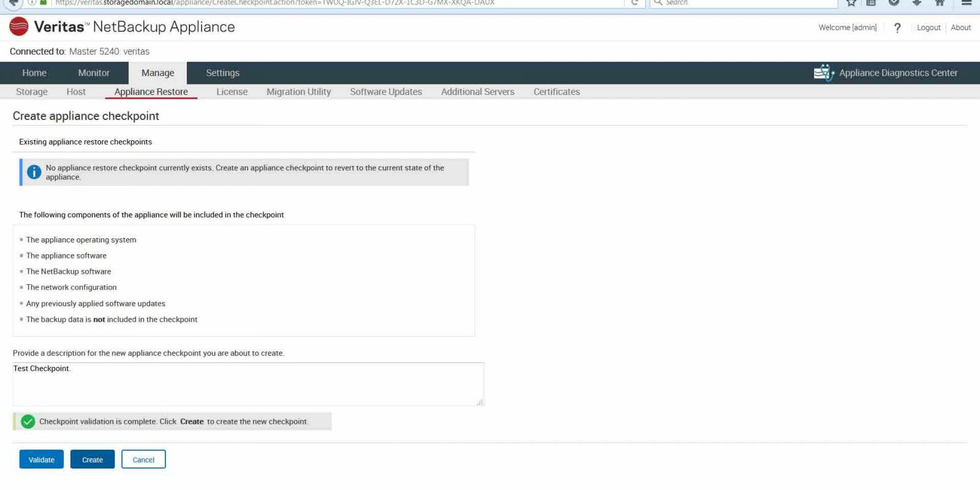Select the Manage tab
This screenshot has height=490, width=980.
(x=157, y=73)
